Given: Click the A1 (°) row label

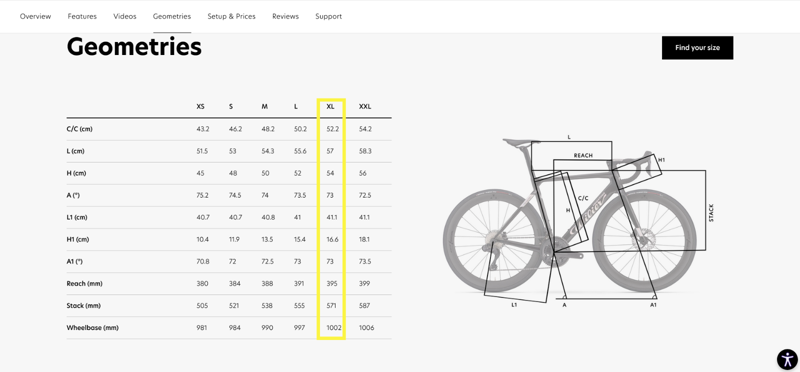Looking at the screenshot, I should pyautogui.click(x=74, y=261).
